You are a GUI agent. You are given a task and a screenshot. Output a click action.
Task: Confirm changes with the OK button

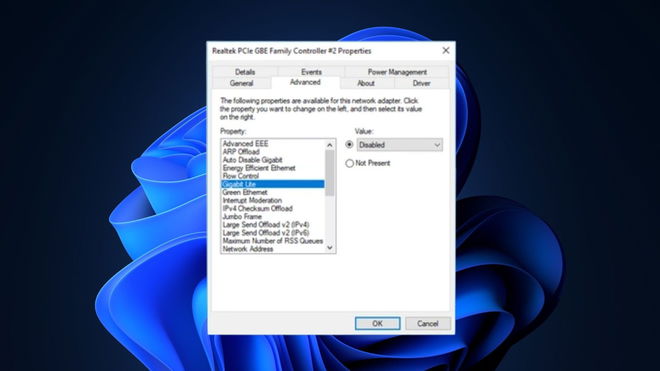pos(378,323)
